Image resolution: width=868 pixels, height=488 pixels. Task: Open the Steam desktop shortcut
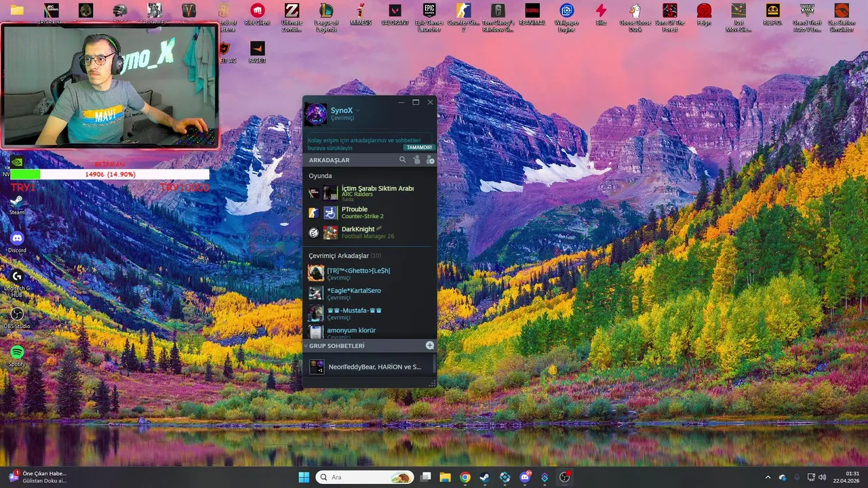pyautogui.click(x=17, y=205)
